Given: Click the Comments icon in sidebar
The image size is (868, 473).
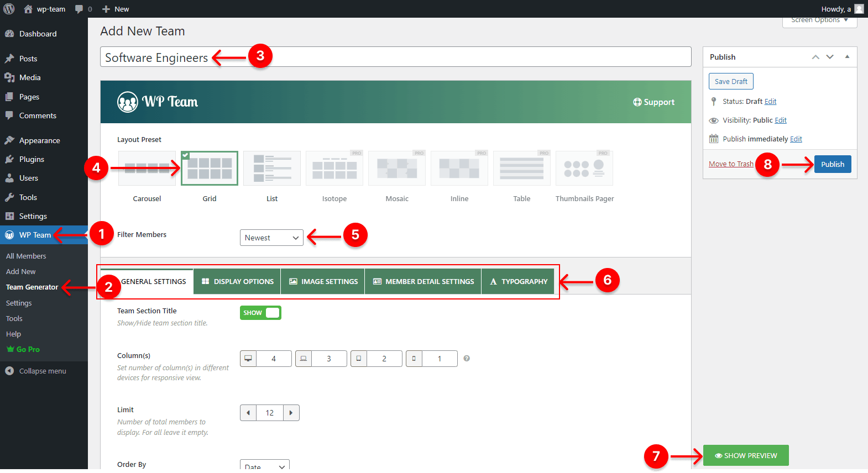Looking at the screenshot, I should 9,115.
